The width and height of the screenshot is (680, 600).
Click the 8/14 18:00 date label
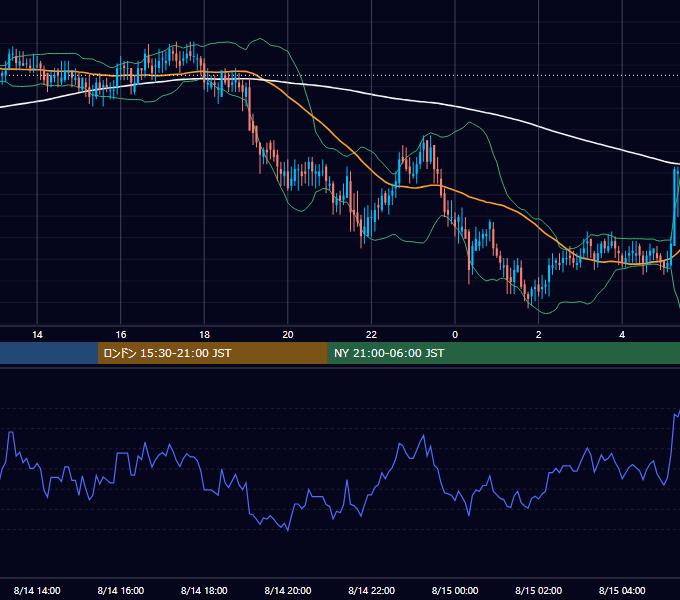[x=204, y=590]
